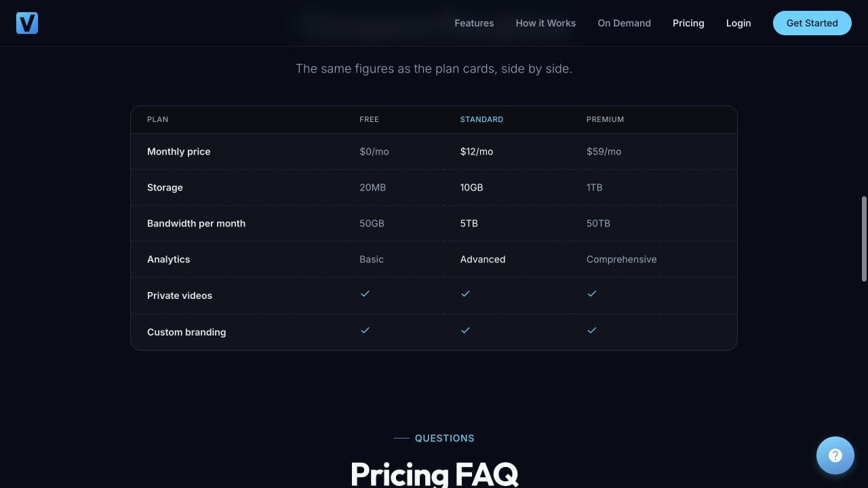This screenshot has height=488, width=868.
Task: Open the On Demand page
Action: coord(624,23)
